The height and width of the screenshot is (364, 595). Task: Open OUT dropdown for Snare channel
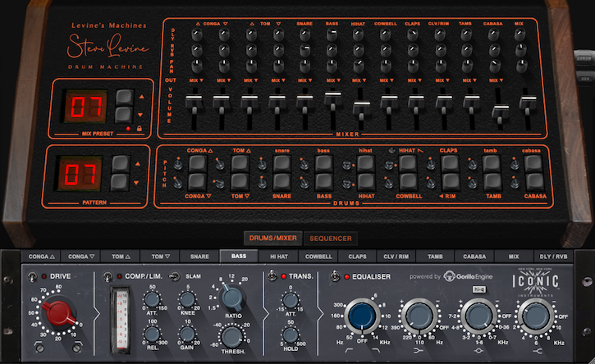point(304,80)
